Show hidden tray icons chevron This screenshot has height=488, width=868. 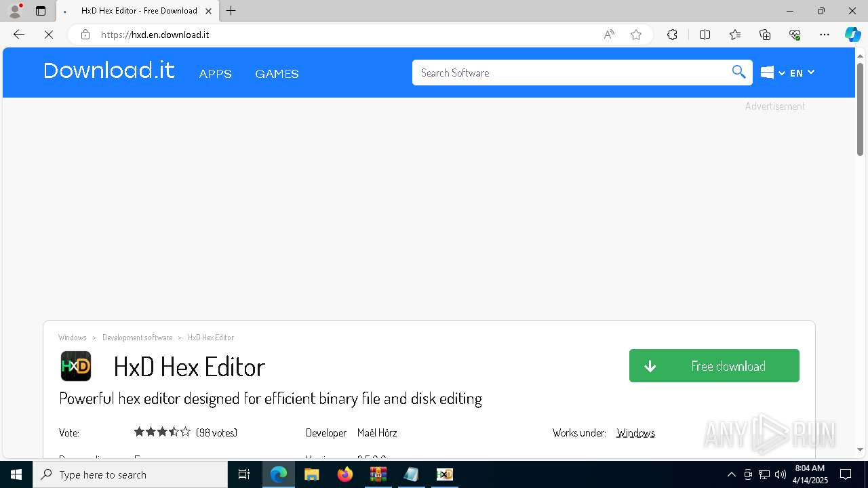[x=731, y=474]
